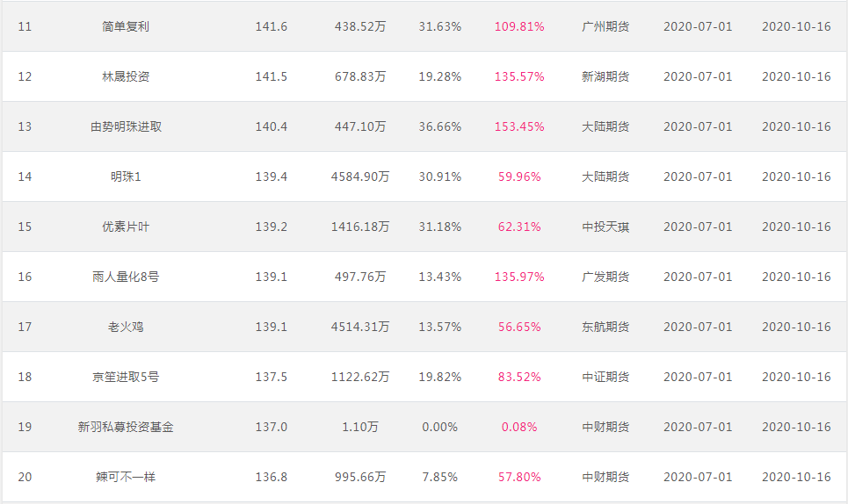Image resolution: width=848 pixels, height=504 pixels.
Task: Click 广州期货 in row 11
Action: 605,26
